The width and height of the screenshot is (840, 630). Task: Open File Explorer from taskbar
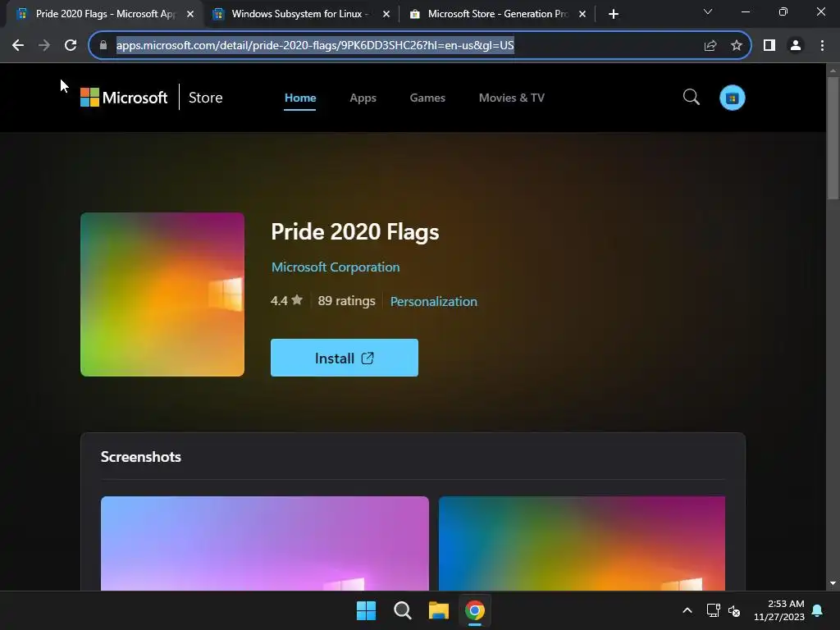pos(438,610)
